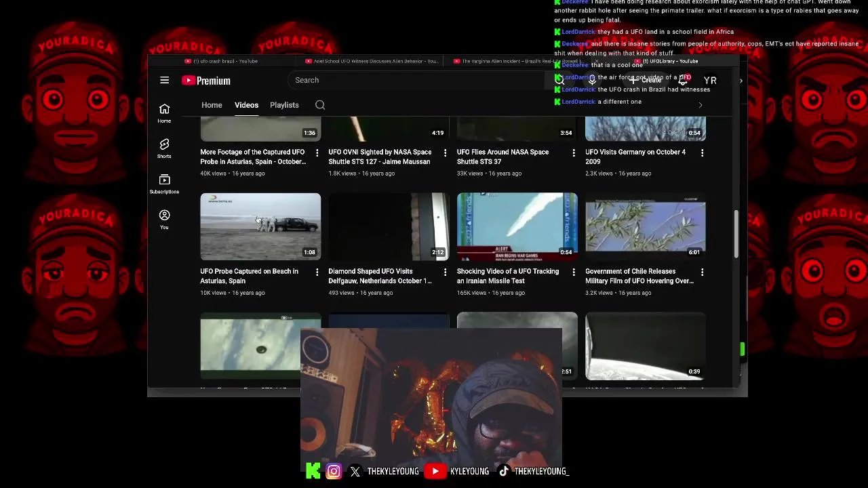The width and height of the screenshot is (868, 488).
Task: Switch to the channel Home tab
Action: 212,105
